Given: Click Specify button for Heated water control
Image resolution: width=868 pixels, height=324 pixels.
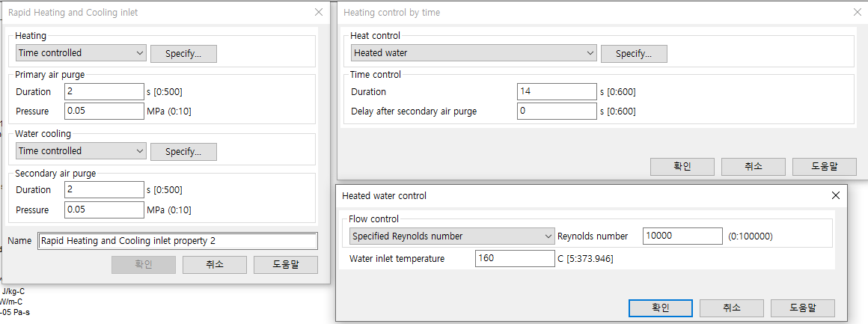Looking at the screenshot, I should coord(634,53).
